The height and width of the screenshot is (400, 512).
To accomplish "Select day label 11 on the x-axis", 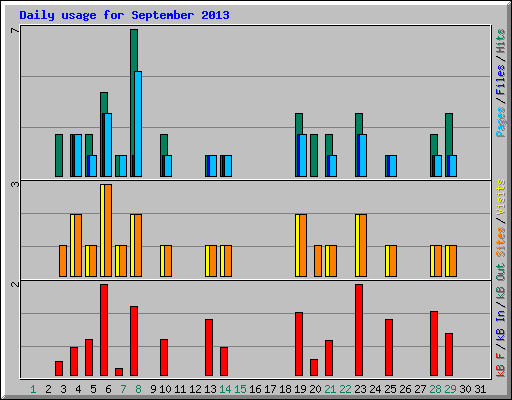I will [180, 389].
